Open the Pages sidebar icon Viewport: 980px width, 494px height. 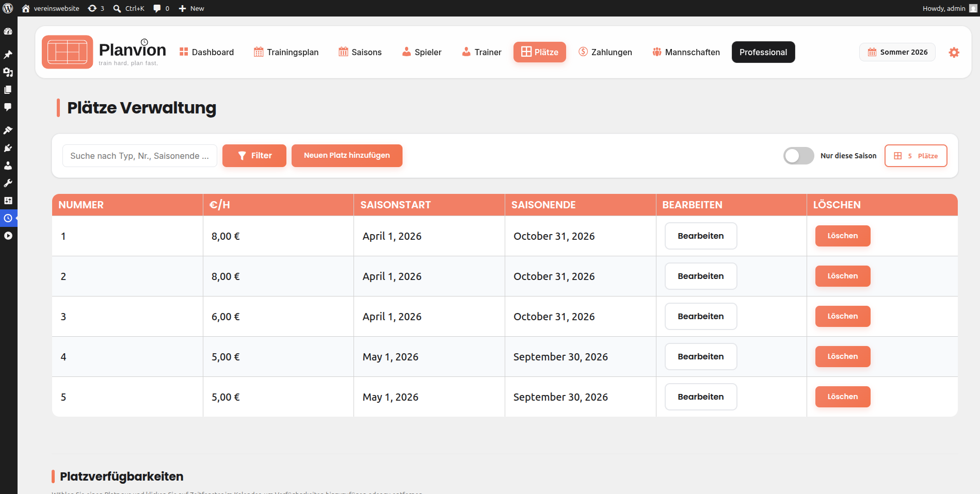click(x=8, y=90)
